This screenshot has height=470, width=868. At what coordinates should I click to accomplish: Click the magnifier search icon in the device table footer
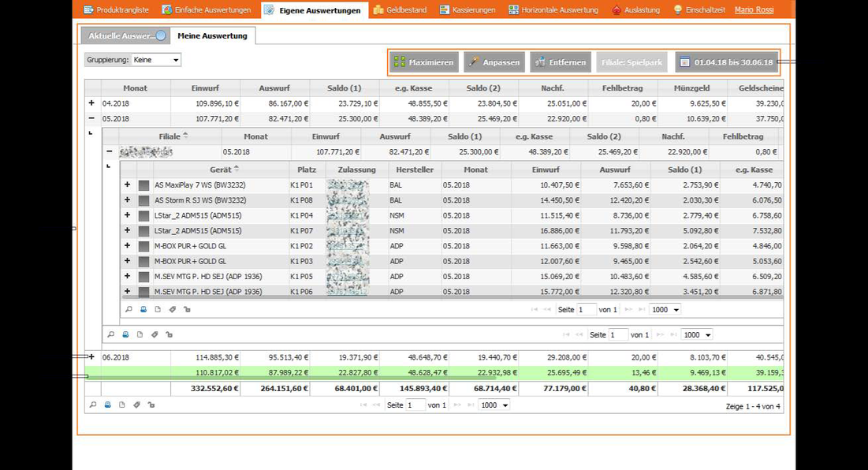[x=129, y=309]
